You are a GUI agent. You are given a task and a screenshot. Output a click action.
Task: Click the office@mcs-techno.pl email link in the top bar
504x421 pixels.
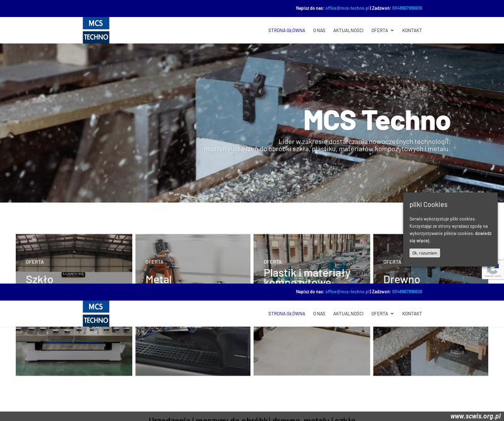click(347, 8)
